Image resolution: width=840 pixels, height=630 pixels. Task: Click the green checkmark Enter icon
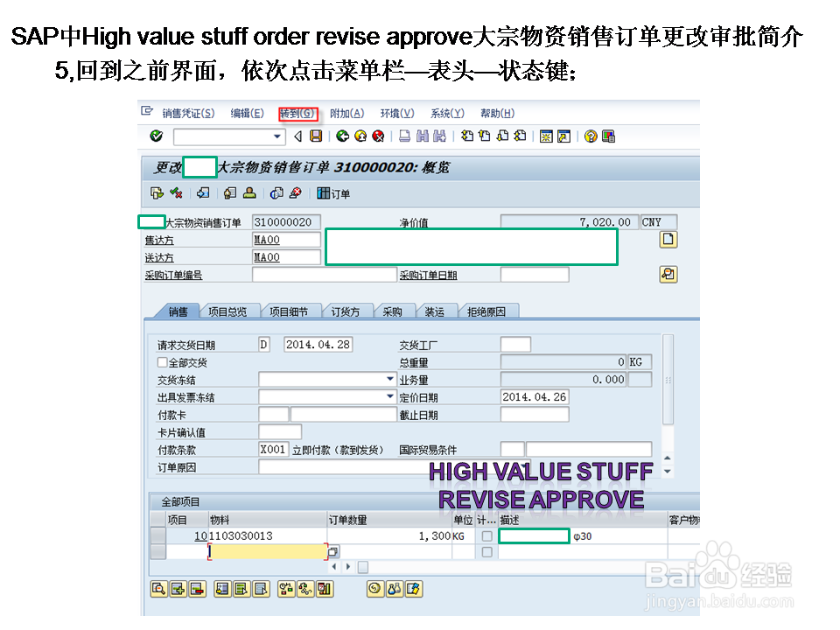click(x=156, y=136)
